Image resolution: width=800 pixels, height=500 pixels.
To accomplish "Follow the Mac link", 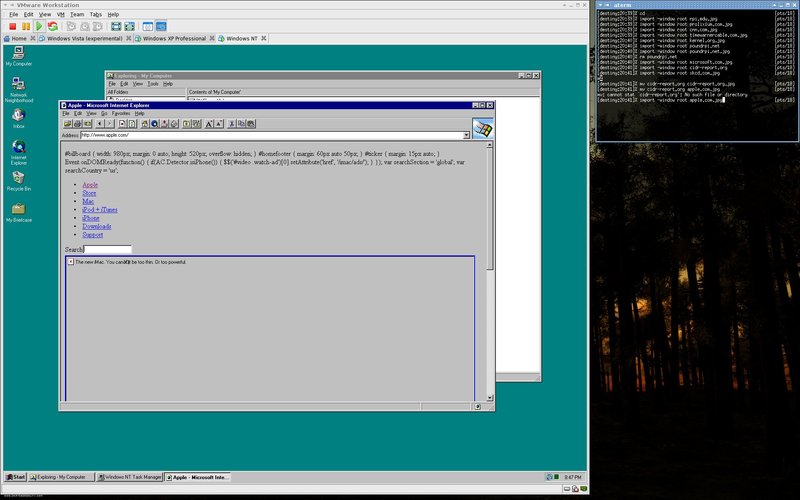I will [x=88, y=202].
